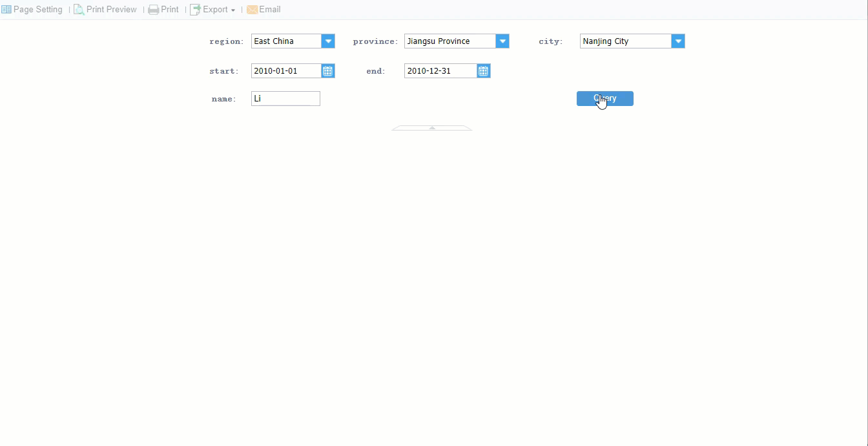Open the city dropdown showing Nanjing City
868x446 pixels.
(x=678, y=41)
